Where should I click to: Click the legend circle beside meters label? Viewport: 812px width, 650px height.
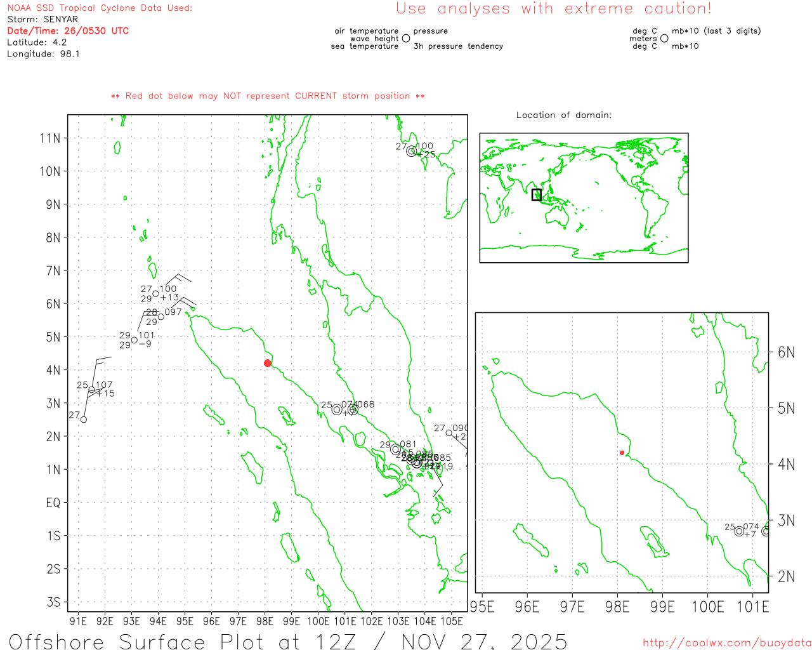[x=664, y=39]
